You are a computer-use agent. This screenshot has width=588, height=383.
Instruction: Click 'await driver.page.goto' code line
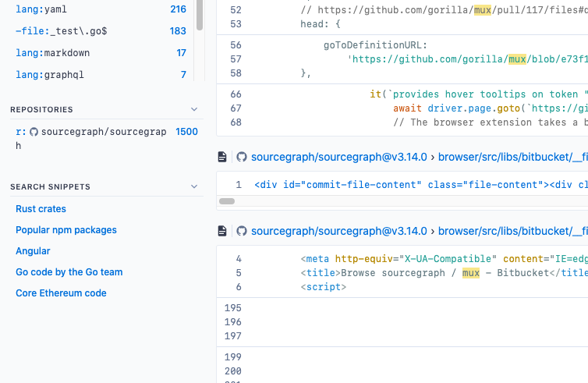point(491,108)
